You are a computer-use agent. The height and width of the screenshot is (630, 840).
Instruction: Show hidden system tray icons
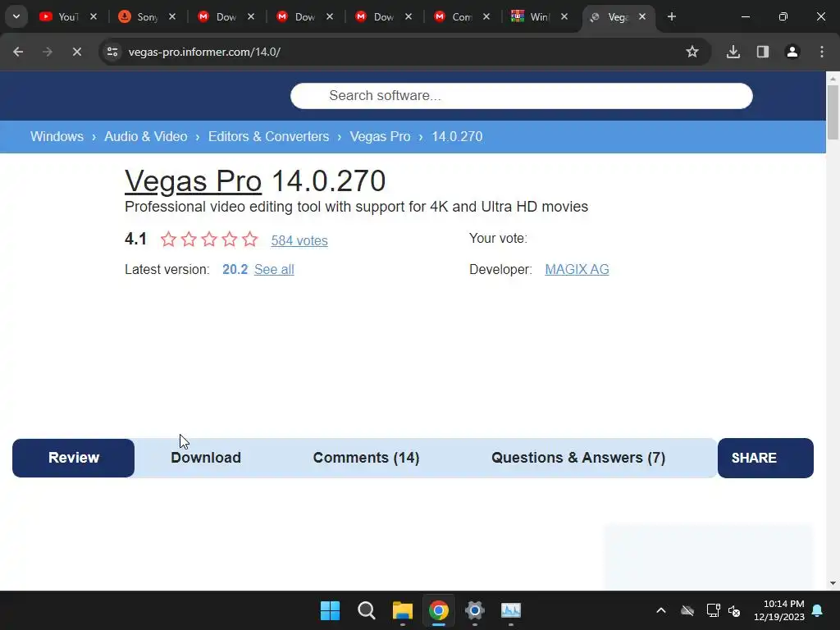[661, 610]
